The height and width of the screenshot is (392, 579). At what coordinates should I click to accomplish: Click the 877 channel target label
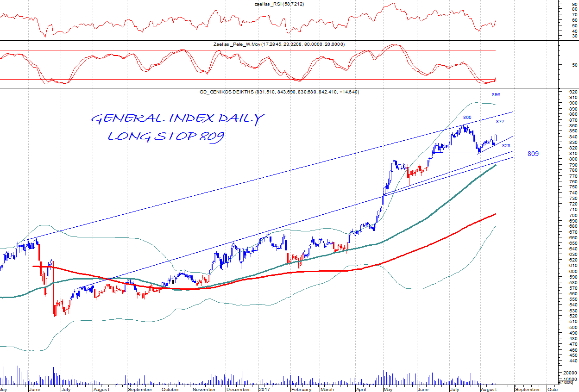(x=500, y=122)
